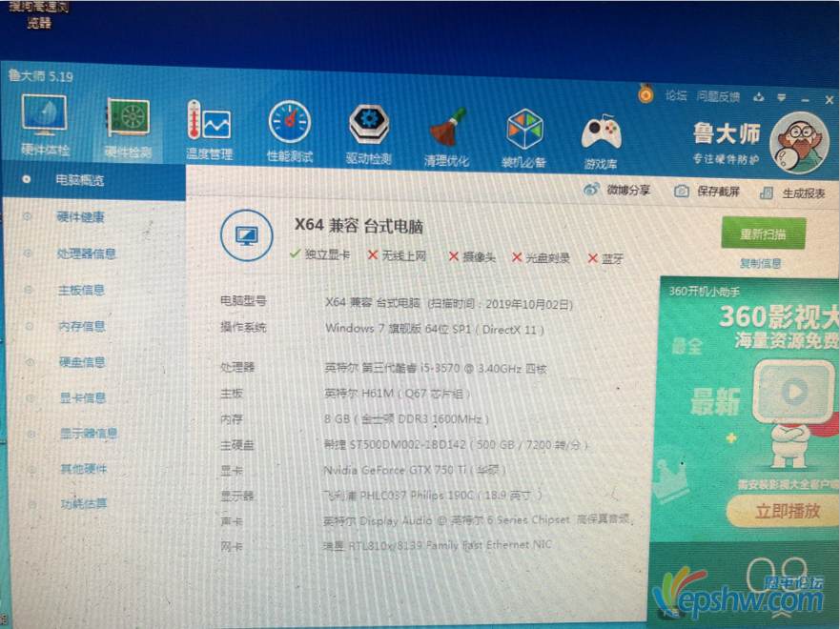Open the 问题反馈 feedback link
This screenshot has height=629, width=840.
pyautogui.click(x=718, y=96)
